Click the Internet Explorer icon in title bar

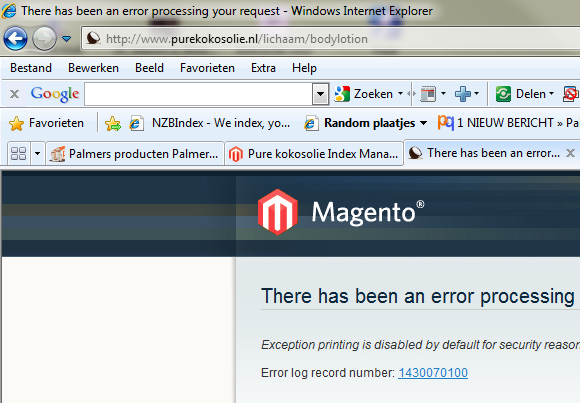[9, 11]
